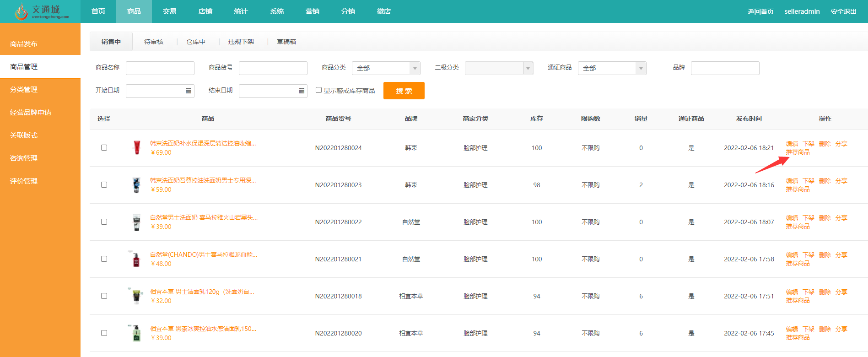Open the 统计 top menu
Screen dimensions: 868x357
click(x=241, y=11)
